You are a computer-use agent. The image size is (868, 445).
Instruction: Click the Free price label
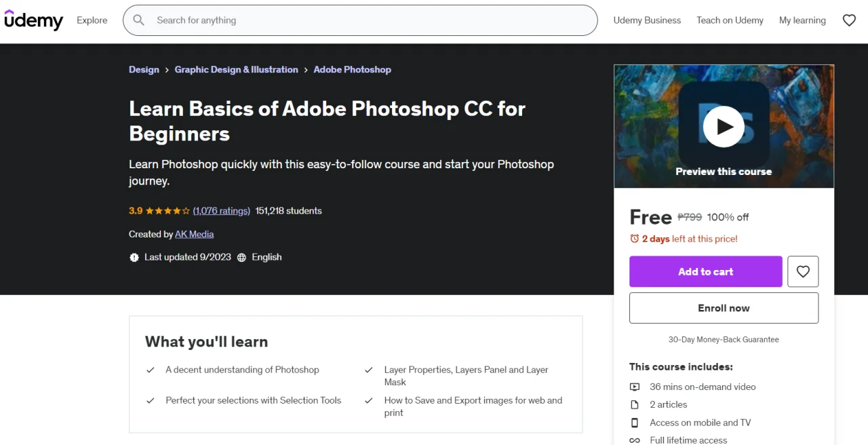click(x=650, y=217)
